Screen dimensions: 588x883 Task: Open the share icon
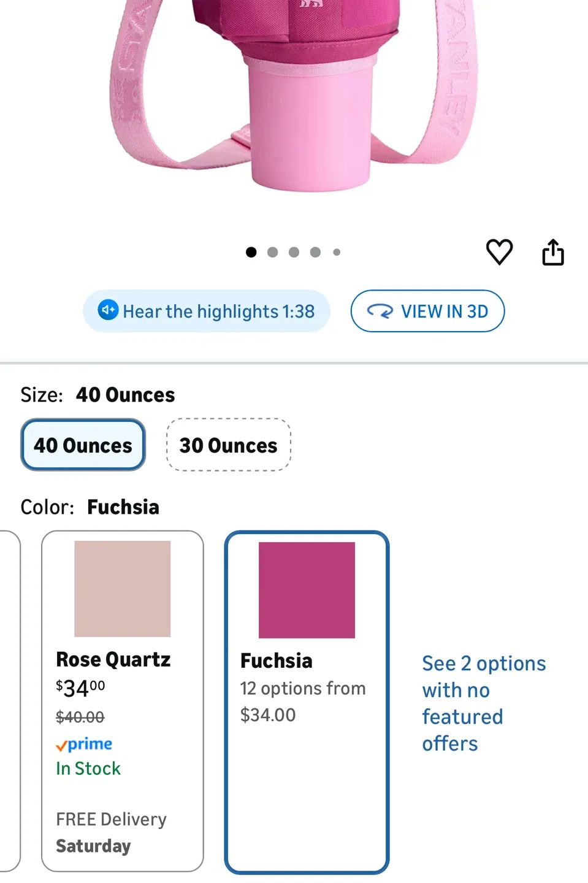(x=552, y=251)
